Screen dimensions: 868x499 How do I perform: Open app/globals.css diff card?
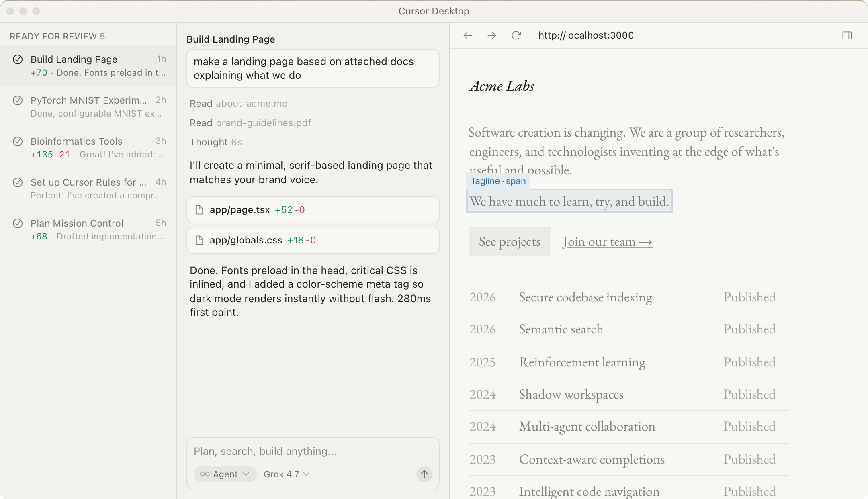point(313,240)
